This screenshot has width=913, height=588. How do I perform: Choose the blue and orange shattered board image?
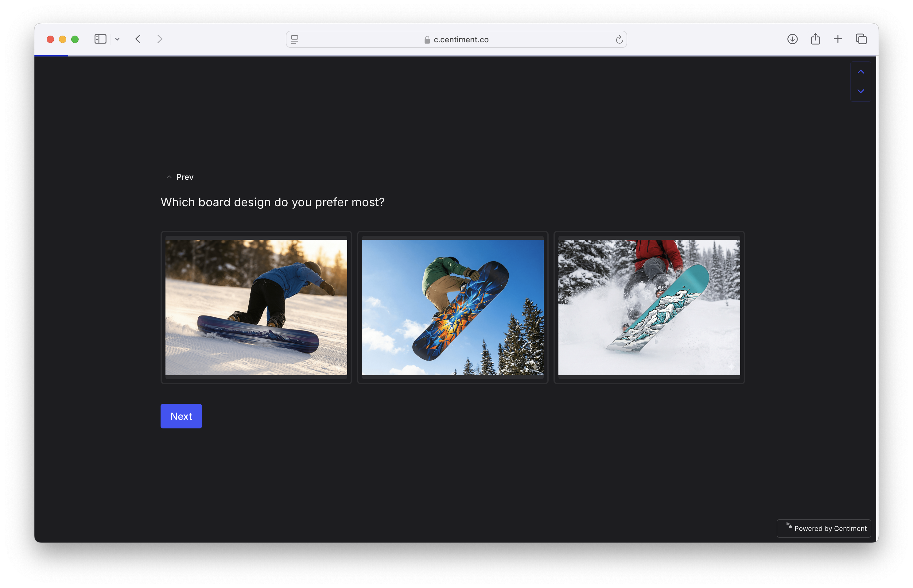[x=453, y=308]
